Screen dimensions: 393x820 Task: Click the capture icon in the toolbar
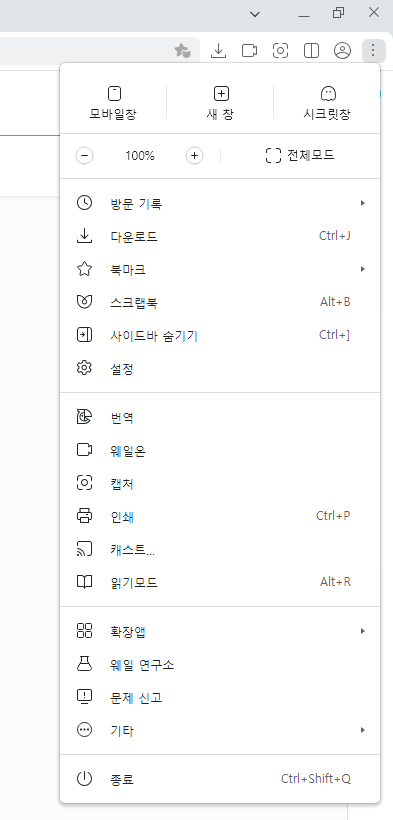[x=280, y=51]
